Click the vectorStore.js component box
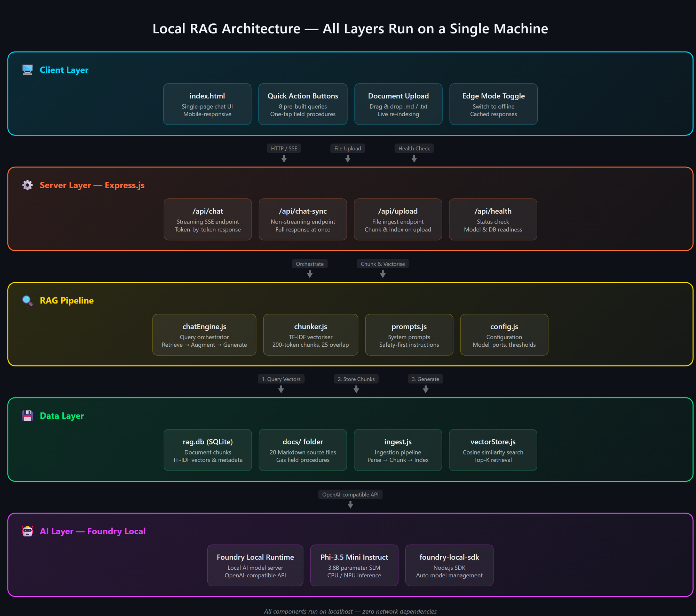The width and height of the screenshot is (696, 616). tap(493, 450)
